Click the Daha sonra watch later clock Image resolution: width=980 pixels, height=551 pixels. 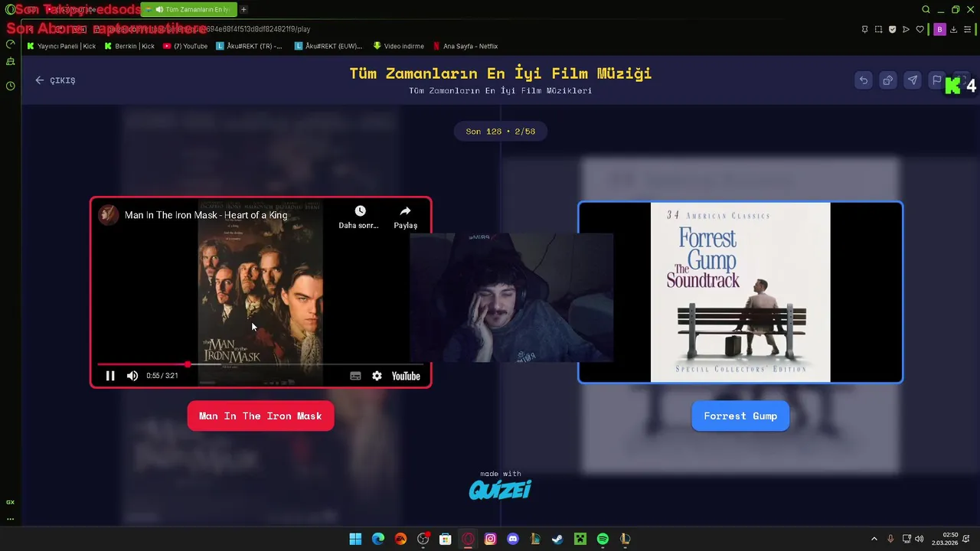pyautogui.click(x=360, y=210)
